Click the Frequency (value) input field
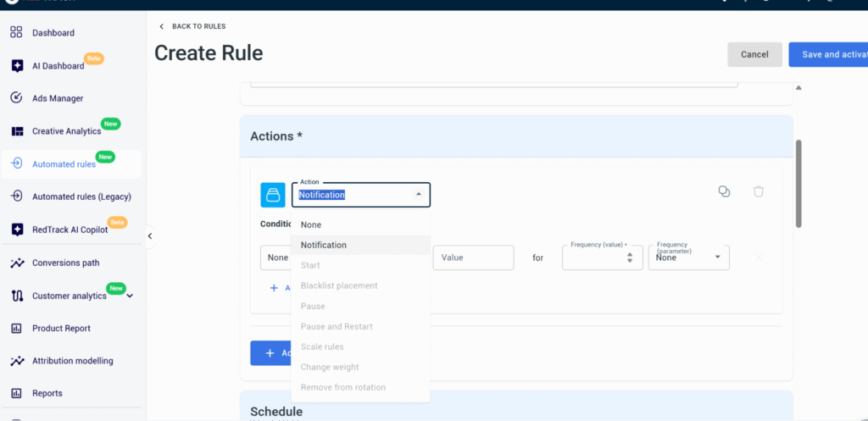868x421 pixels. point(603,258)
